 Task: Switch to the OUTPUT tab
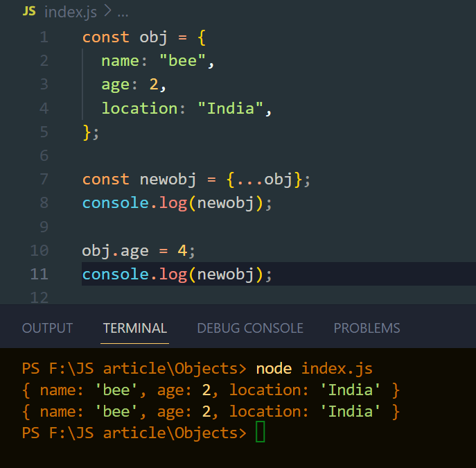(x=47, y=328)
